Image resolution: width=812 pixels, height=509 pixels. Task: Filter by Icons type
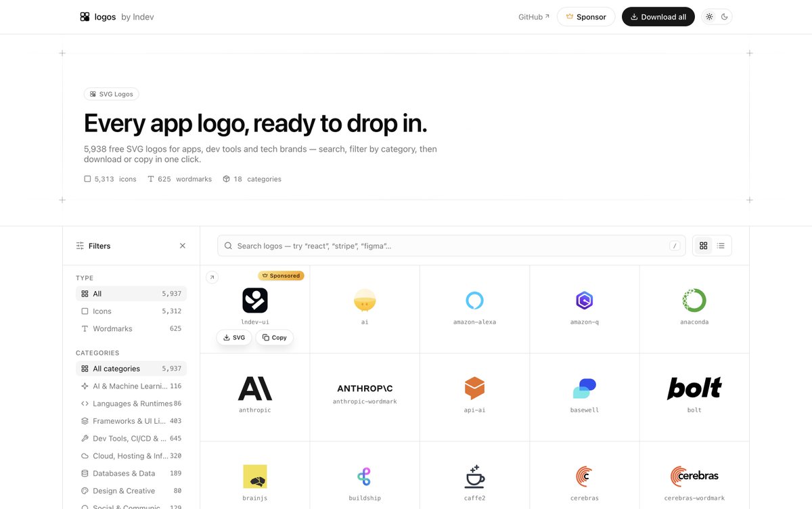tap(131, 311)
